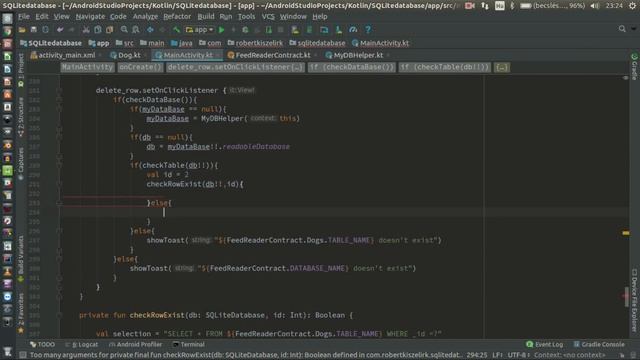This screenshot has width=640, height=360.
Task: Click MainActivity breadcrumb
Action: (x=87, y=67)
